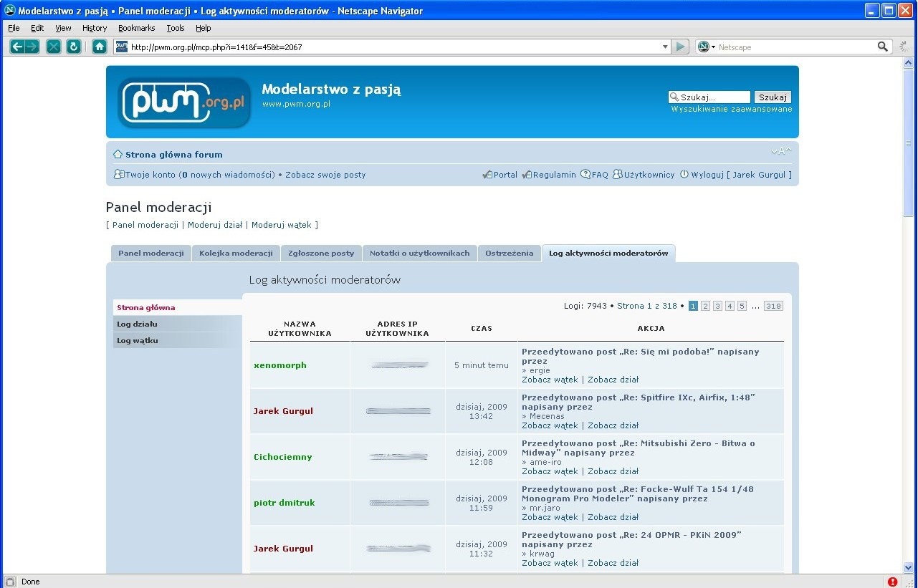The height and width of the screenshot is (588, 918).
Task: Click the pwm.org.pl forum logo
Action: (x=184, y=102)
